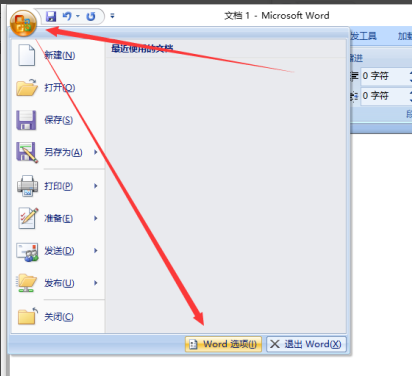
Task: Click the checklist pencil icon for 准备
Action: coord(28,218)
